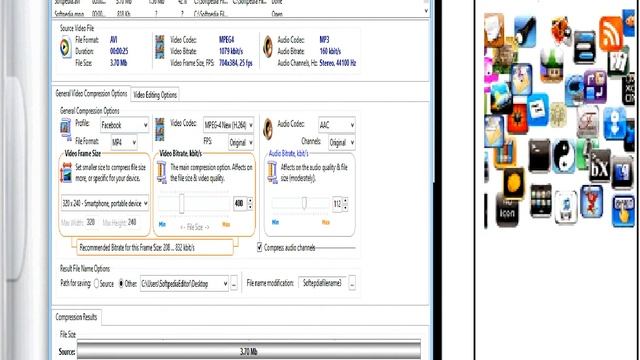Screen dimensions: 640x360
Task: Click the source file format disc icon
Action: [65, 48]
